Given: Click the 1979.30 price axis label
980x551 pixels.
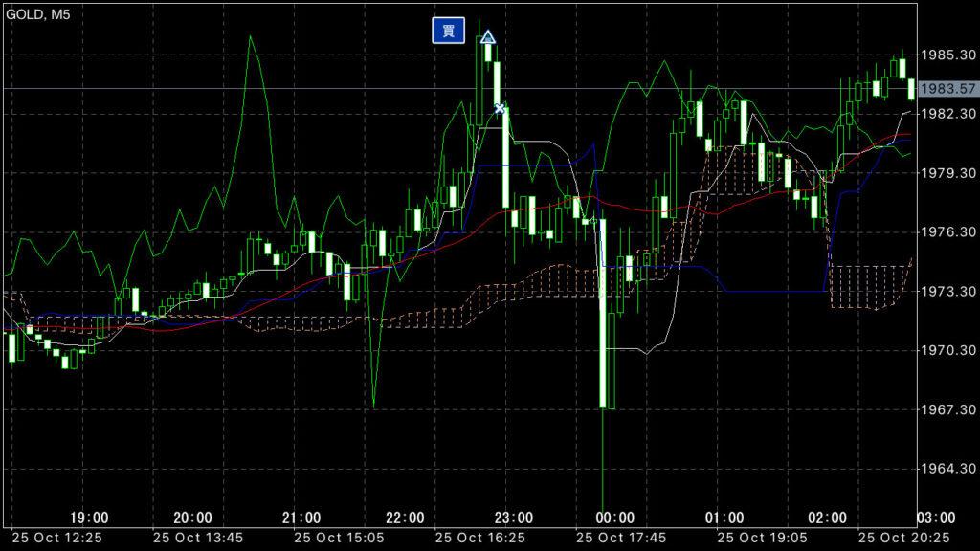Looking at the screenshot, I should (x=948, y=173).
